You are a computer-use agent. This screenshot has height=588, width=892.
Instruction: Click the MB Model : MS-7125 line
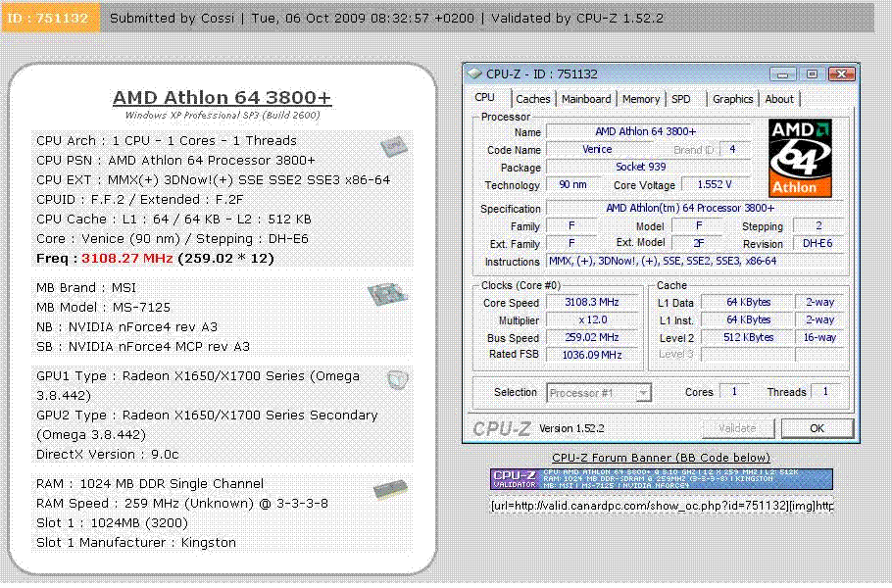(103, 308)
